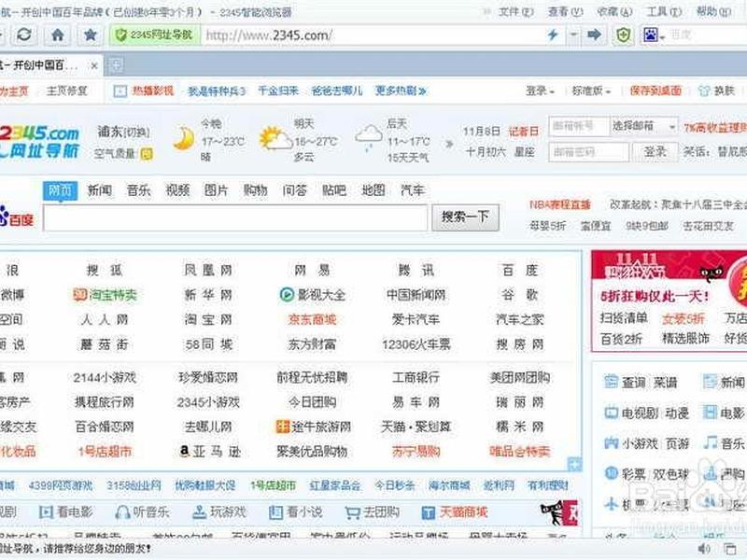Open the 淘宝特卖 link
Image resolution: width=747 pixels, height=560 pixels.
coord(105,295)
